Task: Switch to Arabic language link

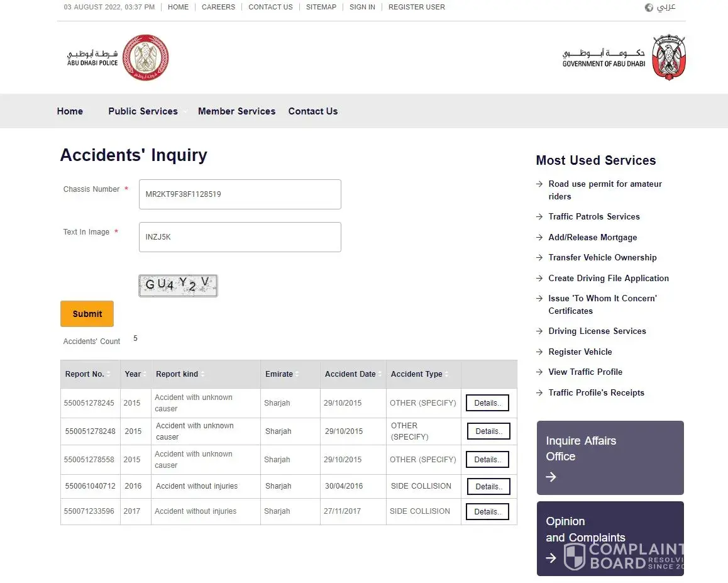Action: pos(666,7)
